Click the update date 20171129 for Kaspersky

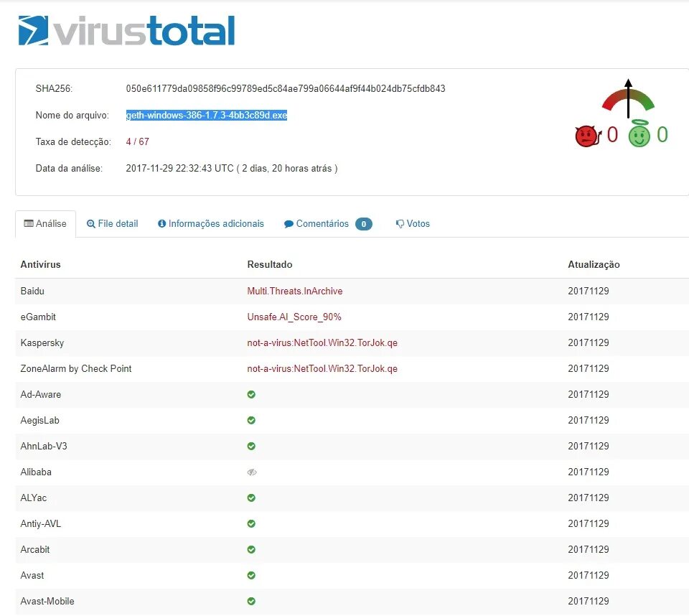click(589, 343)
